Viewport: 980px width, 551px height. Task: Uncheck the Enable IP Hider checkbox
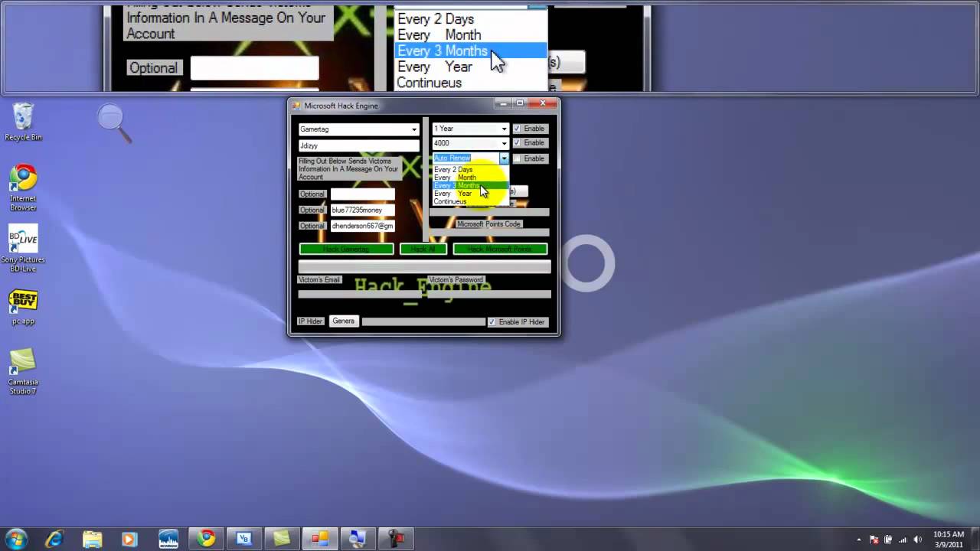(492, 322)
